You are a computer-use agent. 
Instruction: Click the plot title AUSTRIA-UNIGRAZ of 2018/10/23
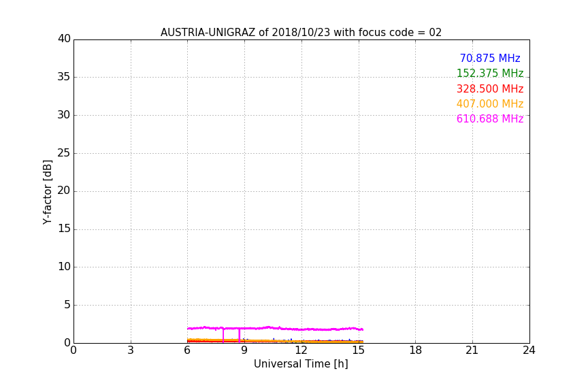(x=301, y=33)
